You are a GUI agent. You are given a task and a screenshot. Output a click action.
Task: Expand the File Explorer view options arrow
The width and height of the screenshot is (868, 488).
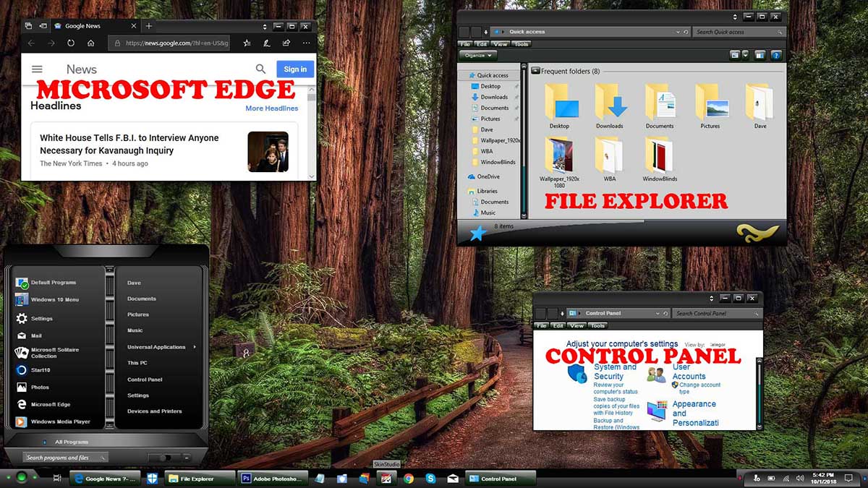point(746,55)
